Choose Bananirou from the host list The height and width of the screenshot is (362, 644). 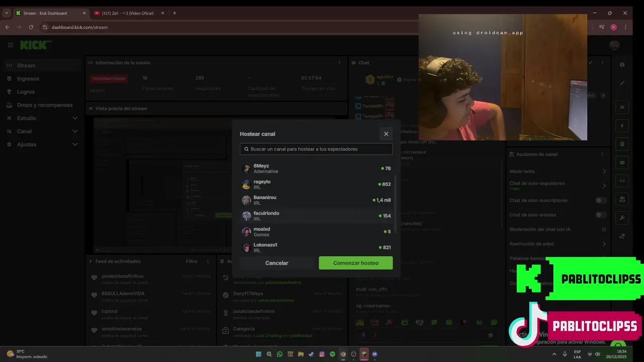coord(316,200)
